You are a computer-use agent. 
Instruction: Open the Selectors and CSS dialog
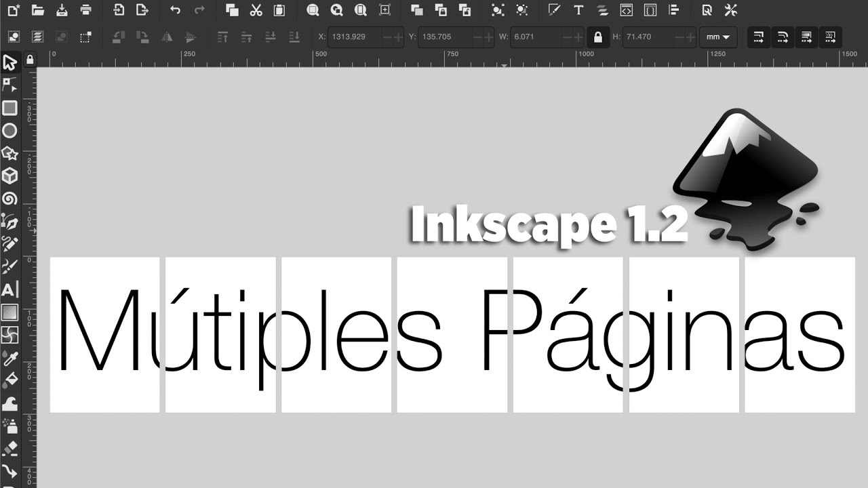[x=650, y=10]
